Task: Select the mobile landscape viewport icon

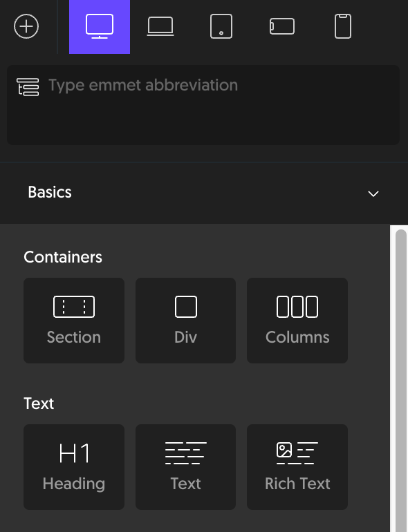Action: click(282, 26)
